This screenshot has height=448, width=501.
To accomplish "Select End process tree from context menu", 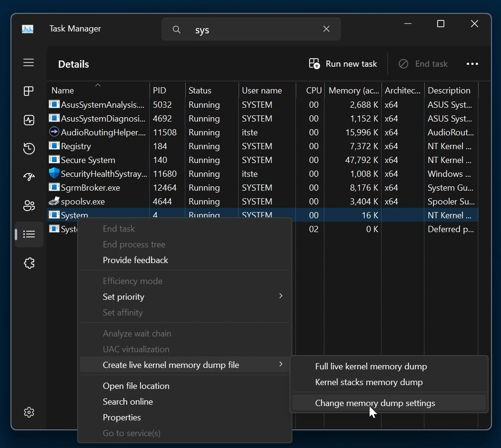I will point(134,244).
